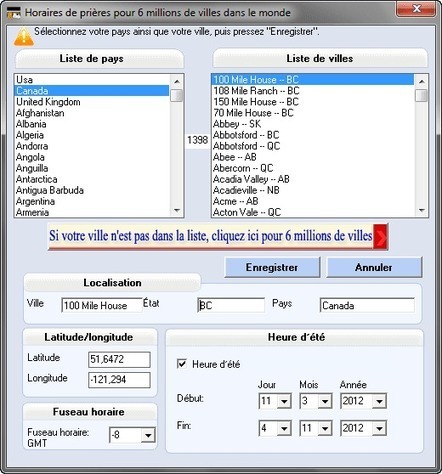Click the red arrow icon on the banner
This screenshot has height=474, width=442.
click(x=380, y=237)
